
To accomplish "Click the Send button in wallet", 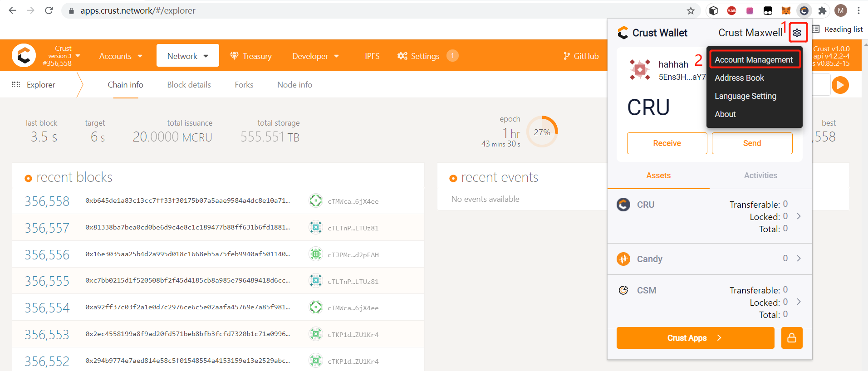I will (x=752, y=143).
